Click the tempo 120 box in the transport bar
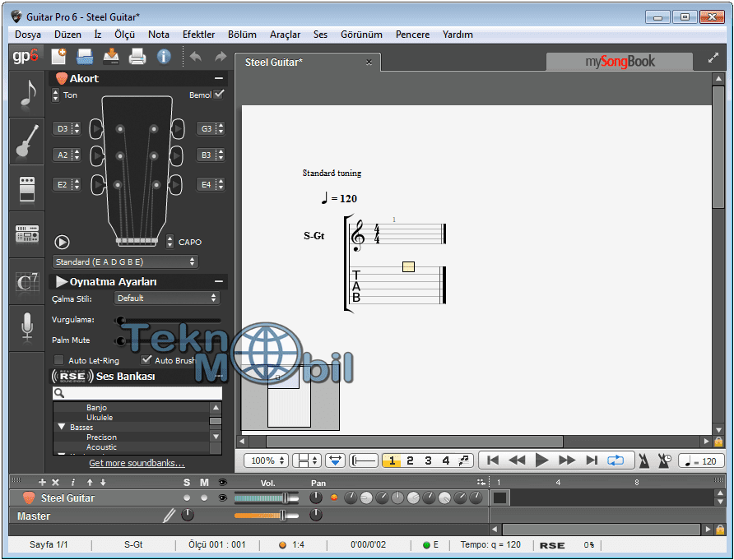The width and height of the screenshot is (734, 560). 701,460
